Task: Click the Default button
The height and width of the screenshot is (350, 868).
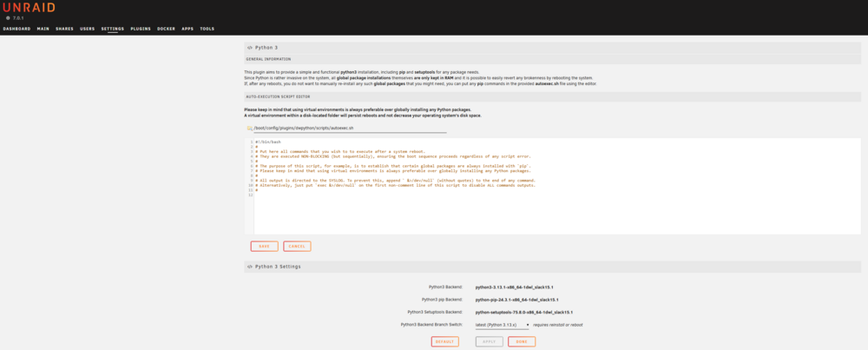Action: click(445, 341)
